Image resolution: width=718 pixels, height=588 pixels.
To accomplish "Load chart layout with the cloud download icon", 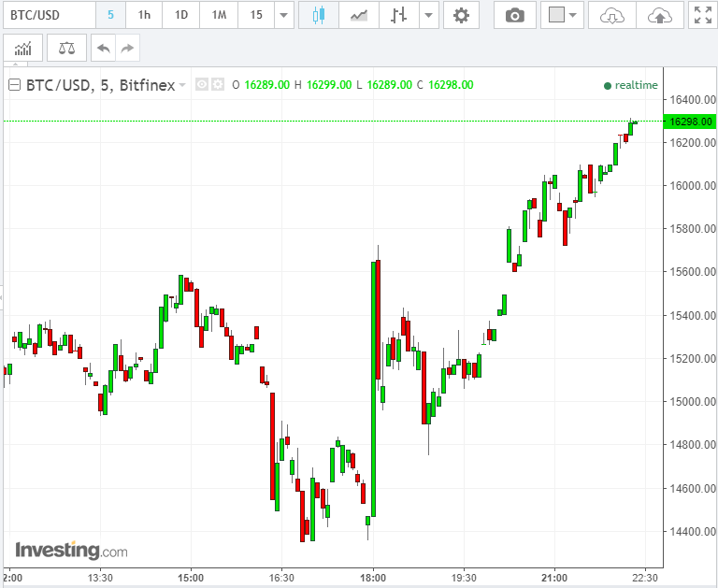I will [611, 15].
